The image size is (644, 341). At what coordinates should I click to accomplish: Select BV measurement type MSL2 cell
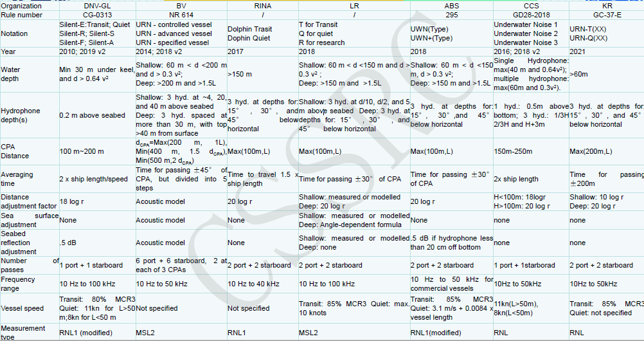pos(181,333)
